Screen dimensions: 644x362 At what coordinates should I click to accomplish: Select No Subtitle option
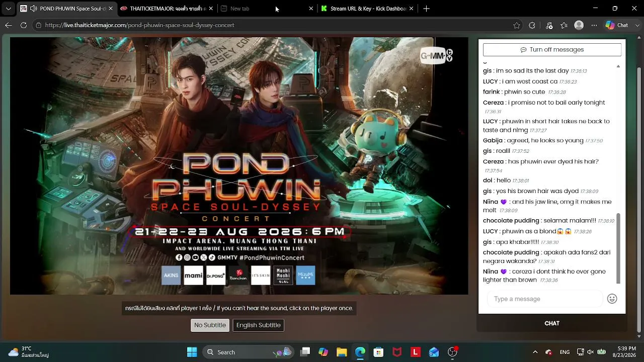coord(210,325)
